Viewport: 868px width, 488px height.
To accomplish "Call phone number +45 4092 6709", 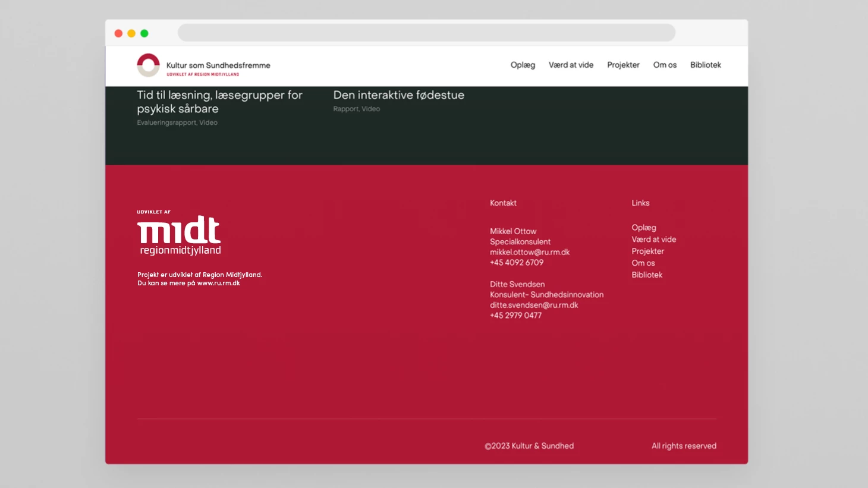I will (x=517, y=262).
